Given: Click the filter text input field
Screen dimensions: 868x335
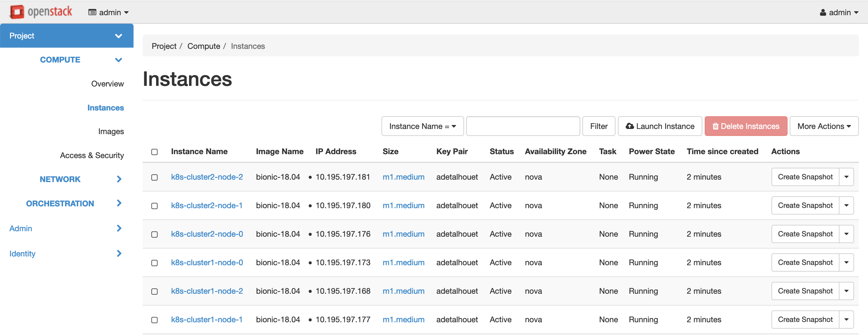Looking at the screenshot, I should coord(523,126).
